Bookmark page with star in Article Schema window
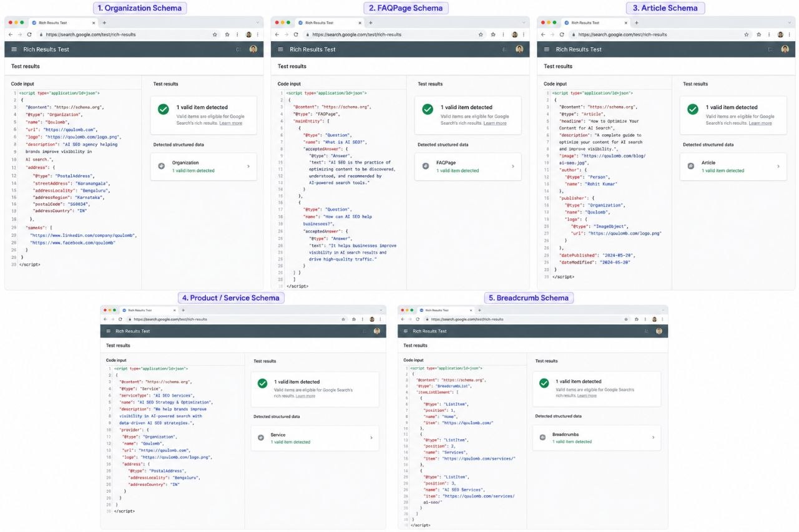 [x=747, y=34]
